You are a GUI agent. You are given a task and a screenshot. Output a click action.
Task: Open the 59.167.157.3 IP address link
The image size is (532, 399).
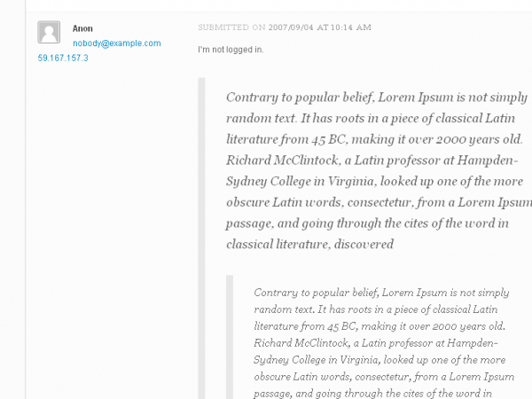pyautogui.click(x=63, y=58)
